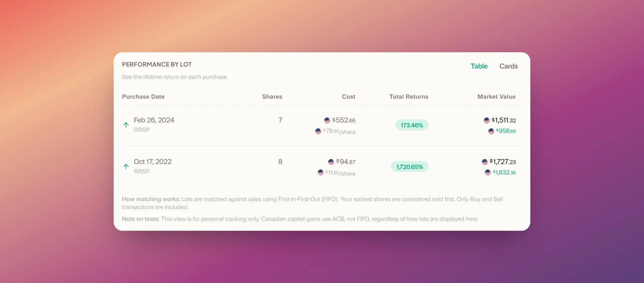Click the US flag icon beside $958.66 gain
This screenshot has width=644, height=283.
point(491,131)
